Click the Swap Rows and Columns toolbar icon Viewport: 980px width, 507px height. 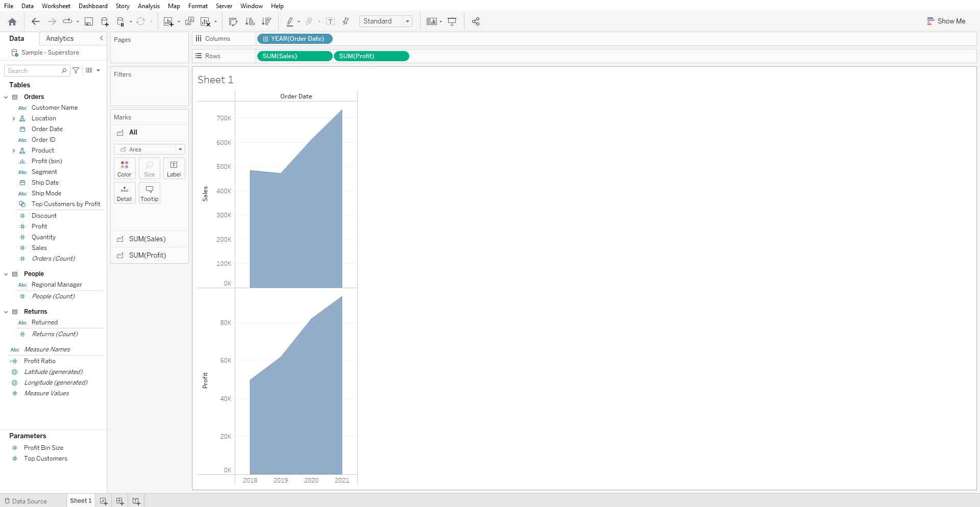[x=233, y=21]
